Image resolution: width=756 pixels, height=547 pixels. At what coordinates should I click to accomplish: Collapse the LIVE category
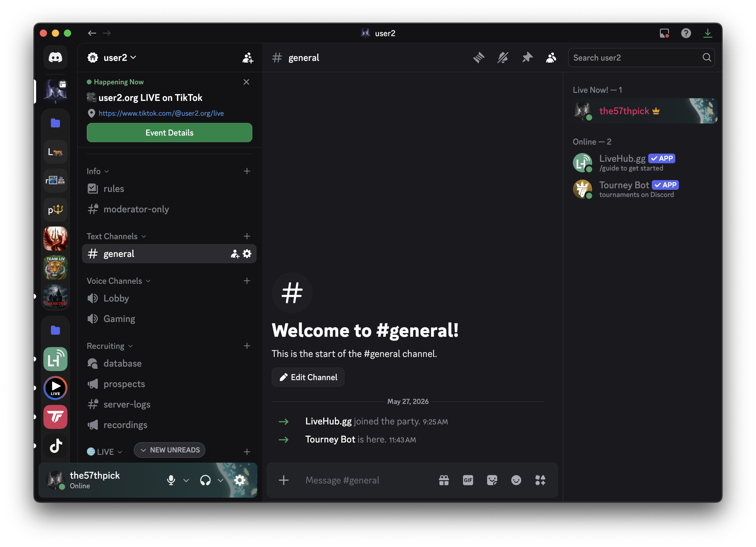pyautogui.click(x=104, y=452)
